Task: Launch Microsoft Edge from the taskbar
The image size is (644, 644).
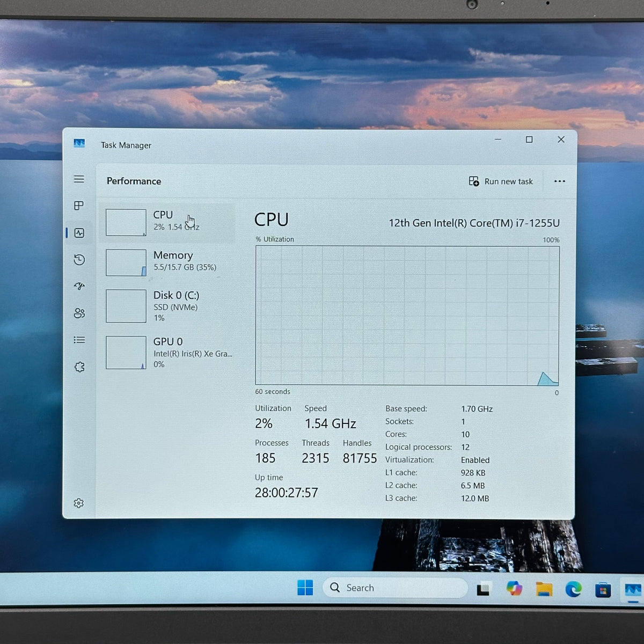Action: tap(574, 589)
